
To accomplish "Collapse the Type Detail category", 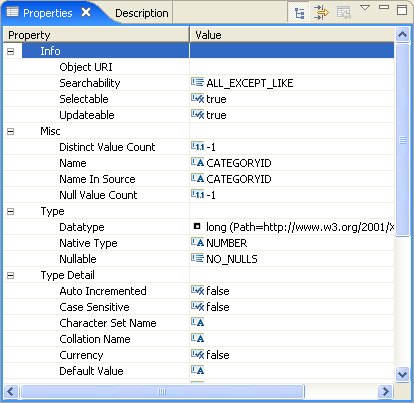I will (x=11, y=275).
